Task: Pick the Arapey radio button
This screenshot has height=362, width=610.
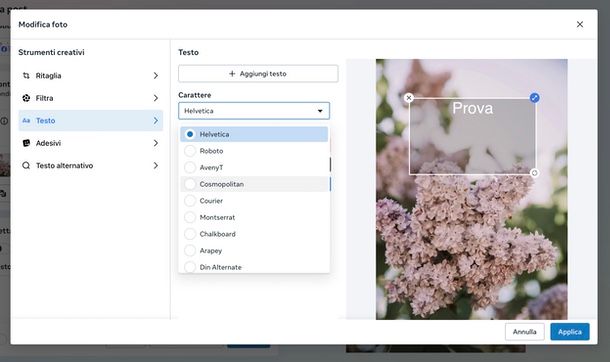Action: click(190, 251)
